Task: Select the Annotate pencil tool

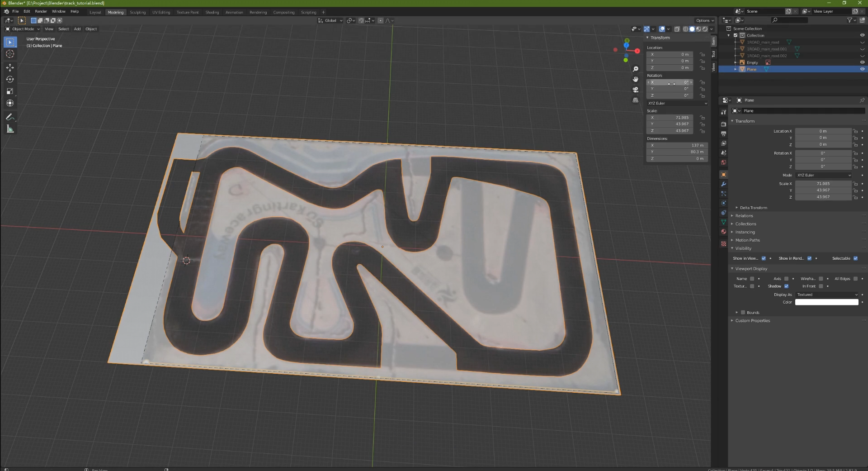Action: (x=10, y=117)
